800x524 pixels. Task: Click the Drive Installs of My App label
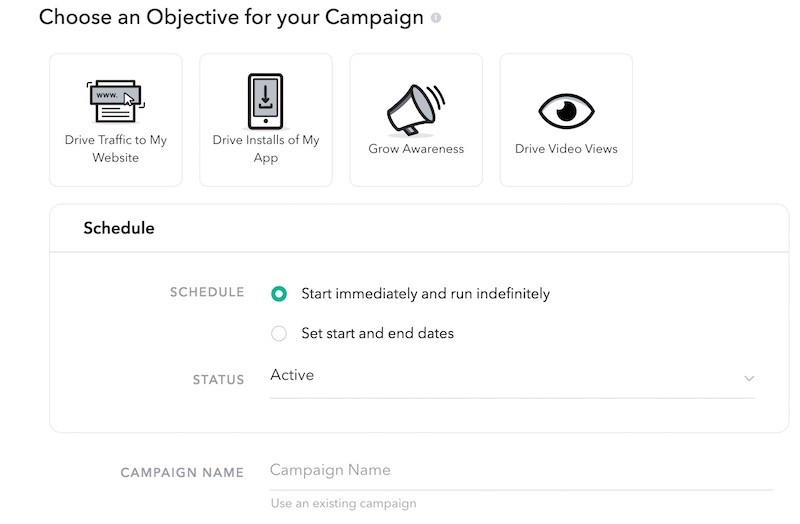[x=266, y=148]
